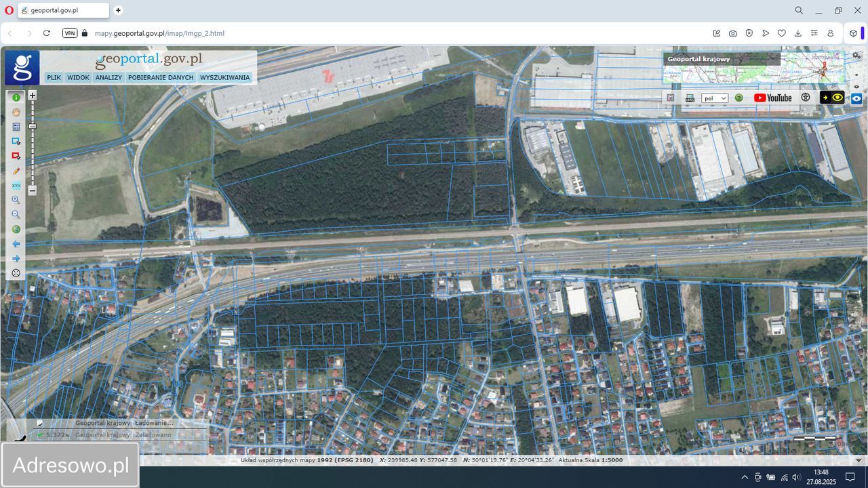The height and width of the screenshot is (488, 868).
Task: Open the WIDOK menu
Action: pos(78,78)
